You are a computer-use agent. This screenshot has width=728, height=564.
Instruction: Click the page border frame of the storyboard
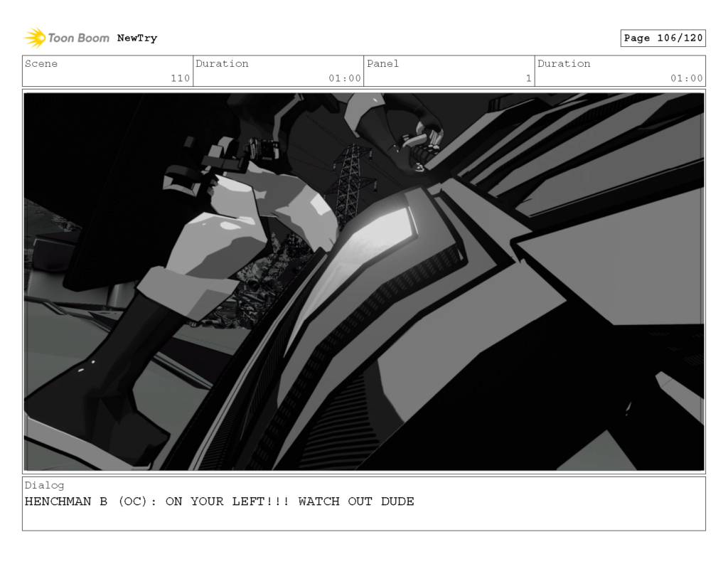pyautogui.click(x=364, y=89)
